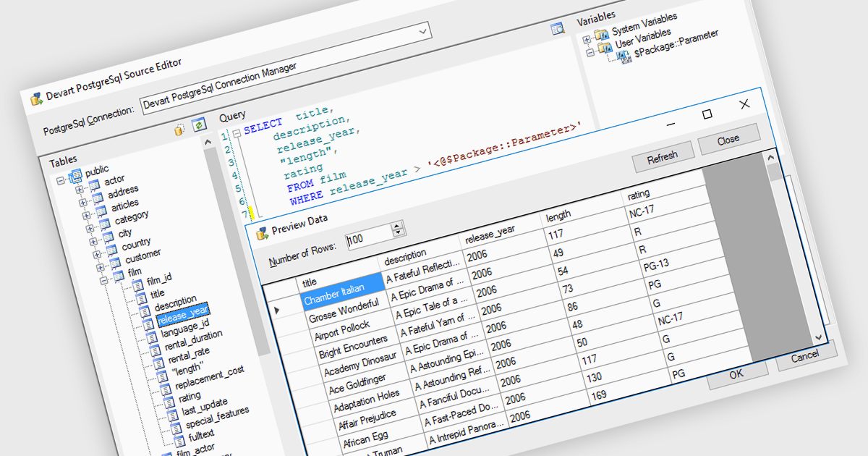Select the release_year column in the tree
Screen dimensions: 868x456
182,316
